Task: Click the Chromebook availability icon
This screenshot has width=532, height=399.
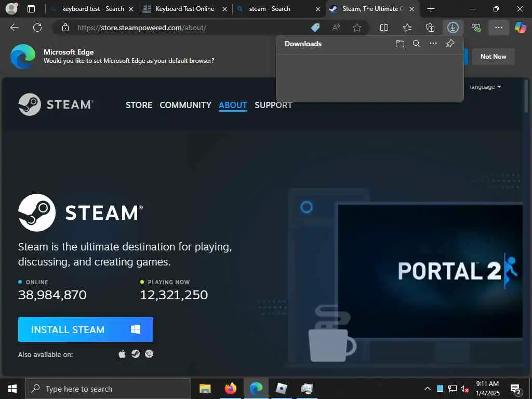Action: tap(149, 354)
